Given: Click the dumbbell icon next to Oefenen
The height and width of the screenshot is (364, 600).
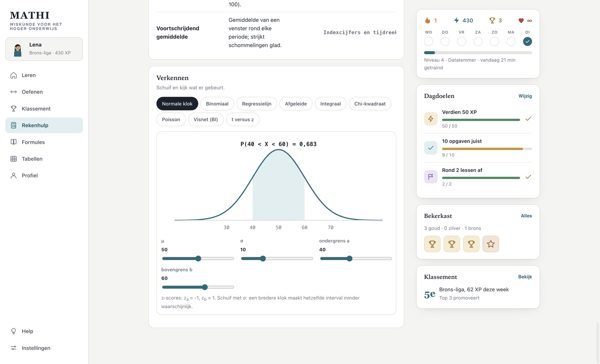Looking at the screenshot, I should 13,92.
